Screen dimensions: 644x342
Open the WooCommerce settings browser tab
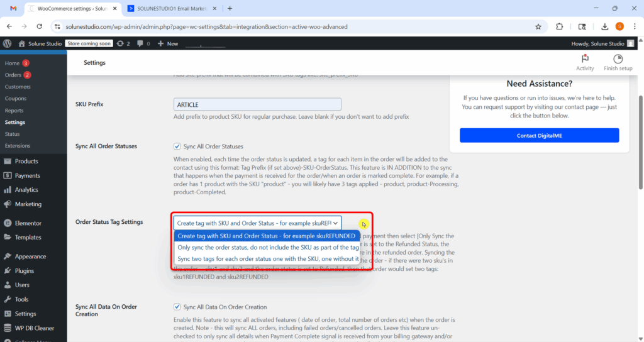coord(72,9)
